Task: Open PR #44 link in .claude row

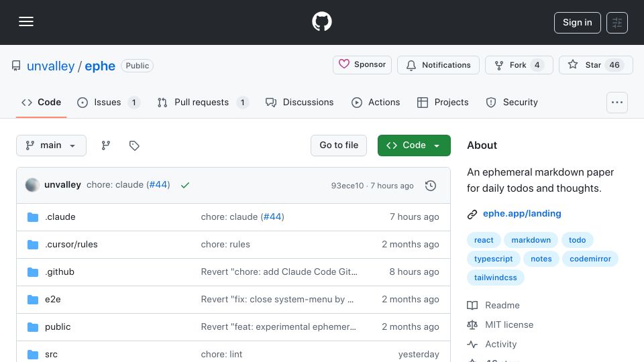Action: tap(272, 217)
